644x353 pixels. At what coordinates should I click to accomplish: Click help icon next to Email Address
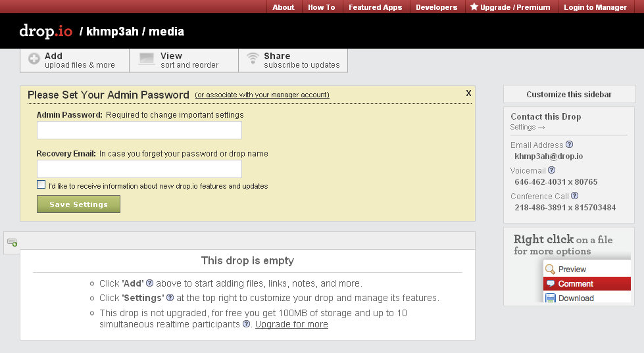[570, 145]
